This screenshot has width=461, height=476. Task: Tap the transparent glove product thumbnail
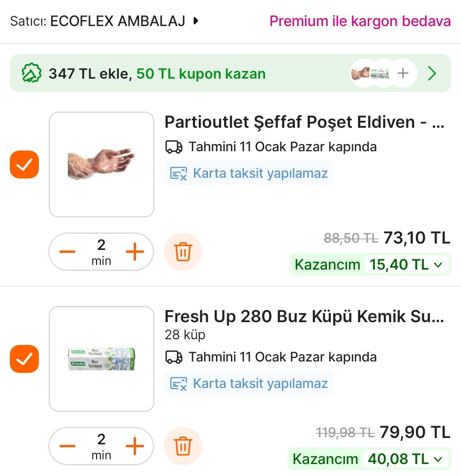(102, 165)
